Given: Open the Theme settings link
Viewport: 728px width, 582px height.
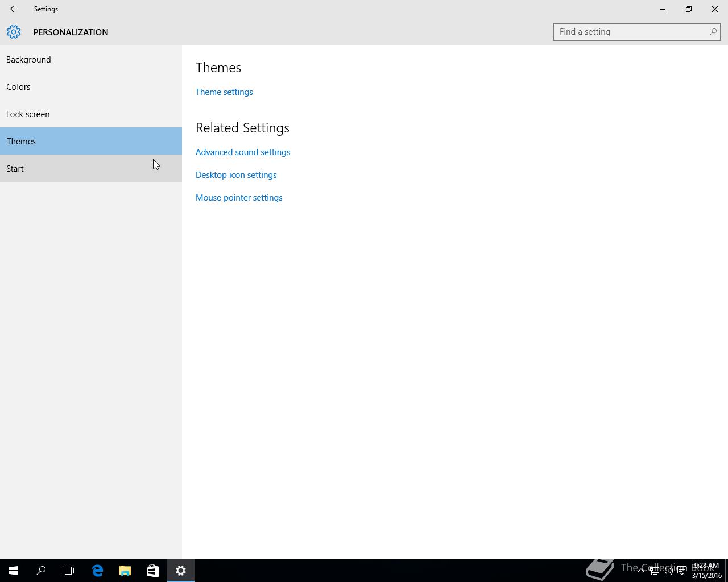Looking at the screenshot, I should point(224,92).
